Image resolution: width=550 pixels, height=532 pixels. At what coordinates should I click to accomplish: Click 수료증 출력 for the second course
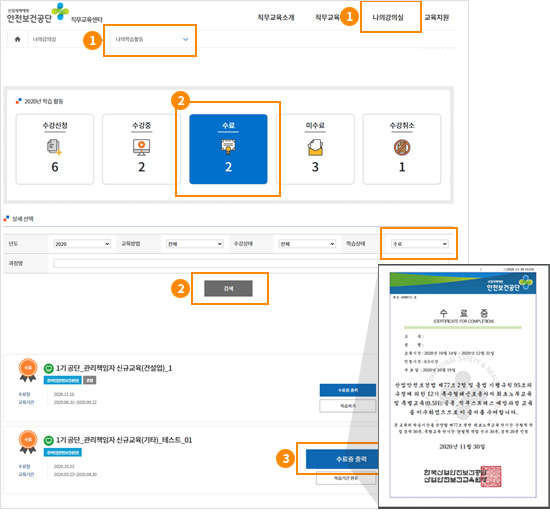342,459
